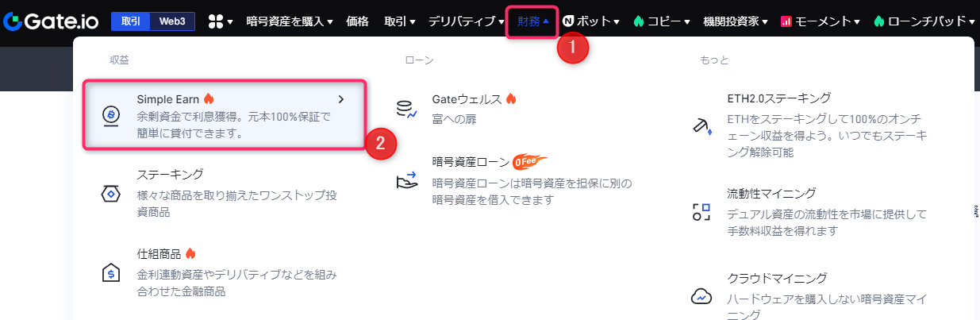Click the ステーキング hexagon icon
This screenshot has height=320, width=980.
point(111,193)
